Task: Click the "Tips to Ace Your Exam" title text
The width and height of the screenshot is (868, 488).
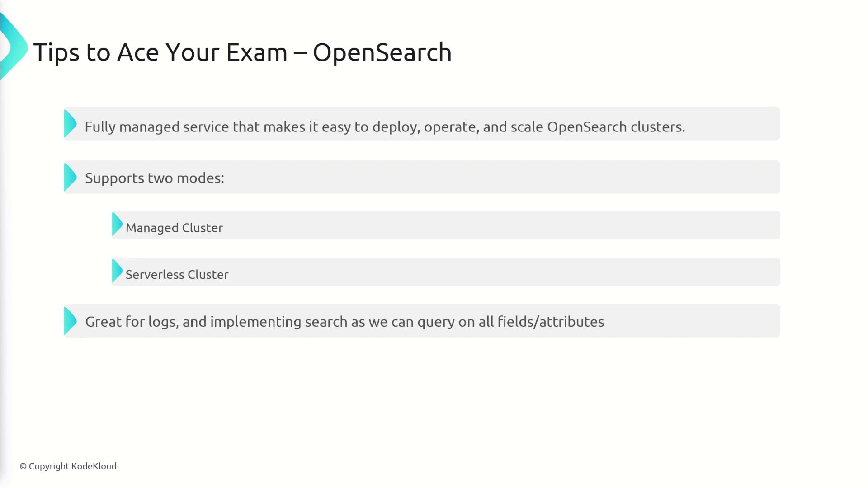Action: coord(160,52)
